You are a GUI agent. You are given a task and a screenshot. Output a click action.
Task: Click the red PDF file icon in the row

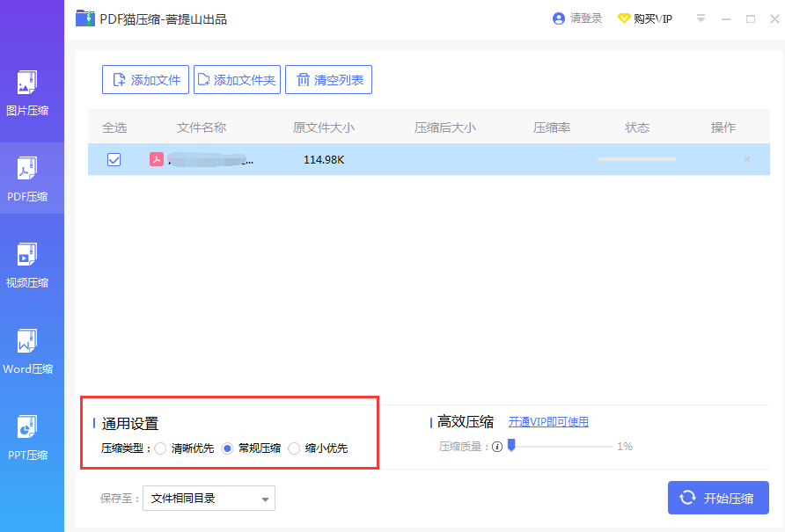pyautogui.click(x=157, y=159)
